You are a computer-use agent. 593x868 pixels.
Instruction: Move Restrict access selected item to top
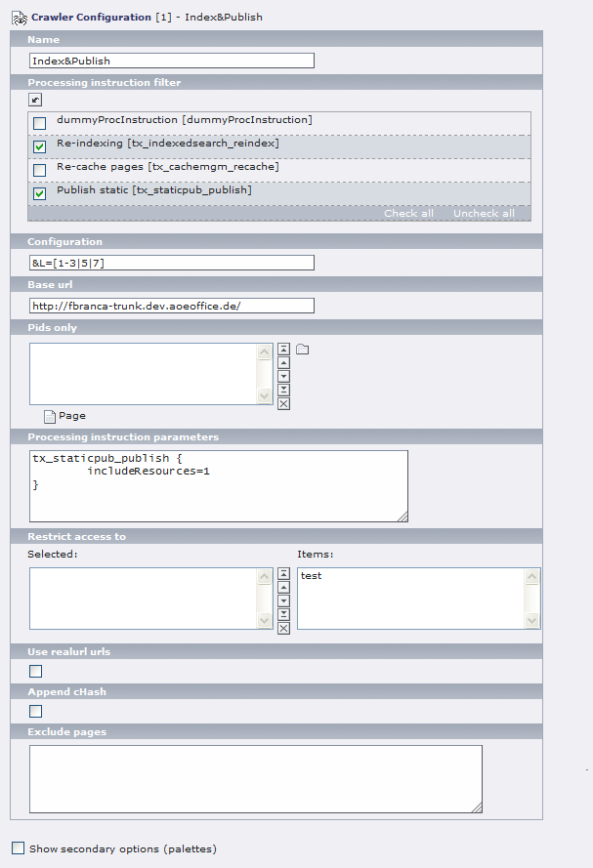[283, 574]
